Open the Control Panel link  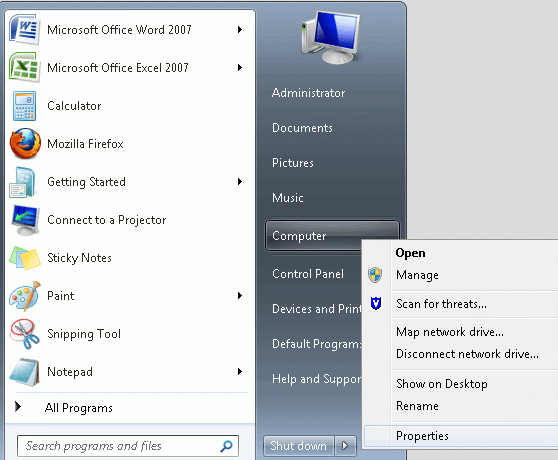[308, 274]
